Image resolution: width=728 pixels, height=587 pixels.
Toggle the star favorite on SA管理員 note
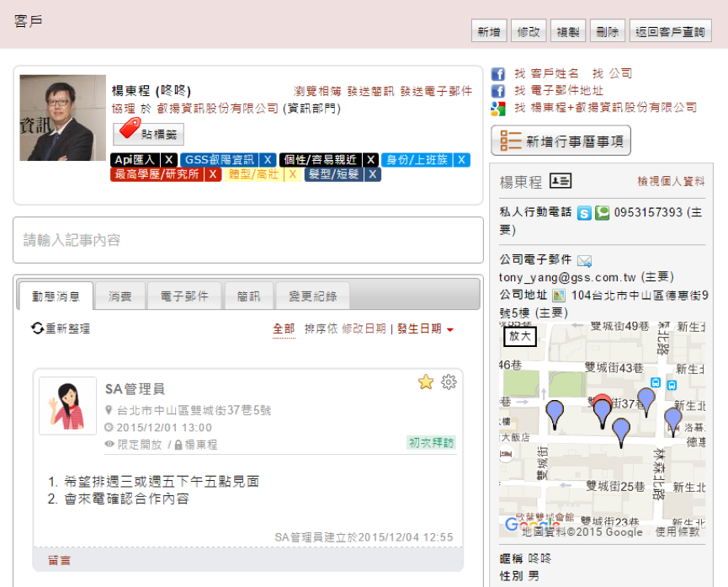[x=426, y=382]
